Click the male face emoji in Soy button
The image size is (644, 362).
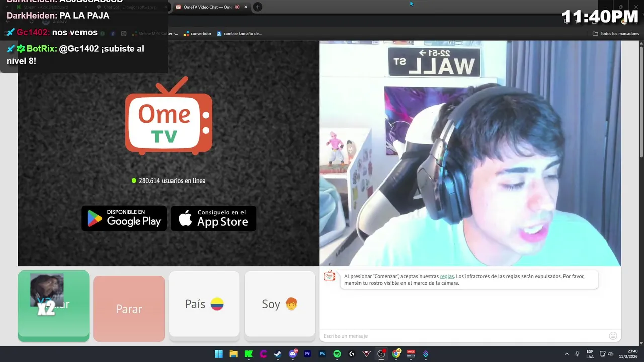pyautogui.click(x=291, y=304)
